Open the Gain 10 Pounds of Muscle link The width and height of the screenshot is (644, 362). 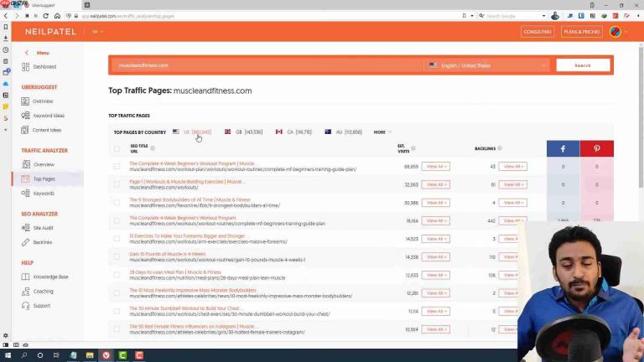tap(167, 254)
